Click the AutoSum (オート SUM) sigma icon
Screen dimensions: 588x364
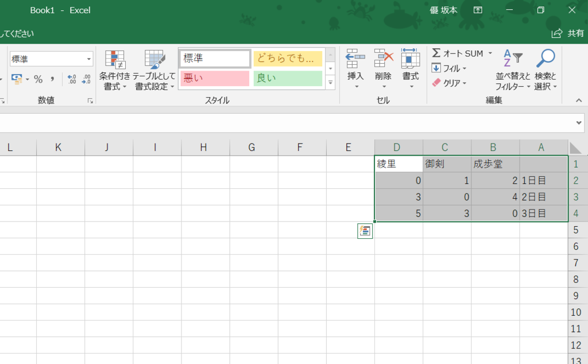point(436,53)
